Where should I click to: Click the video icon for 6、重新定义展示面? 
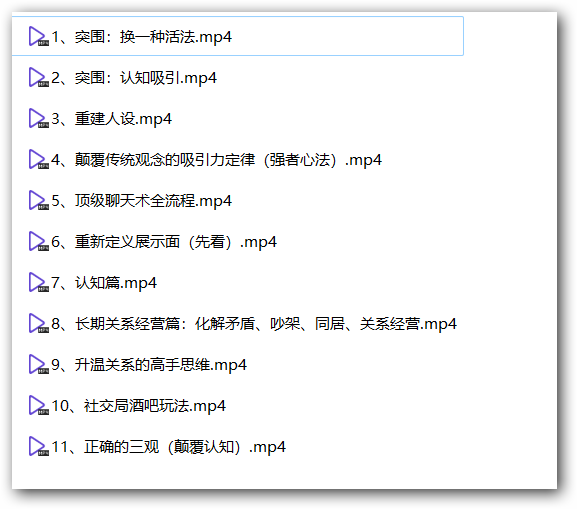[x=39, y=241]
